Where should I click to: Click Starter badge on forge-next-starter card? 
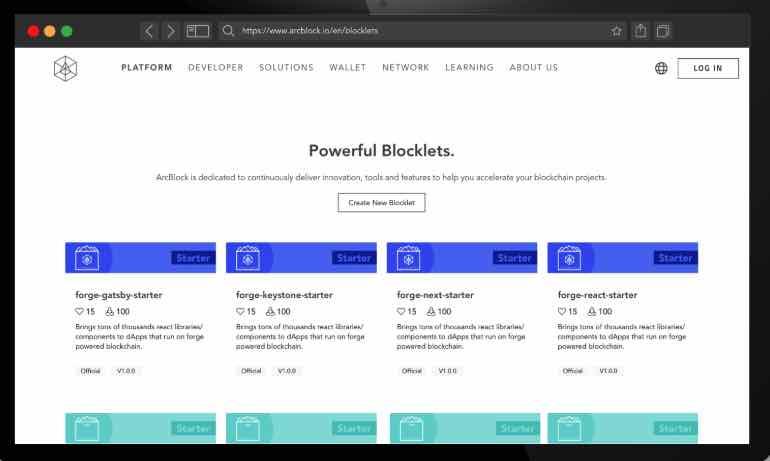click(x=515, y=258)
